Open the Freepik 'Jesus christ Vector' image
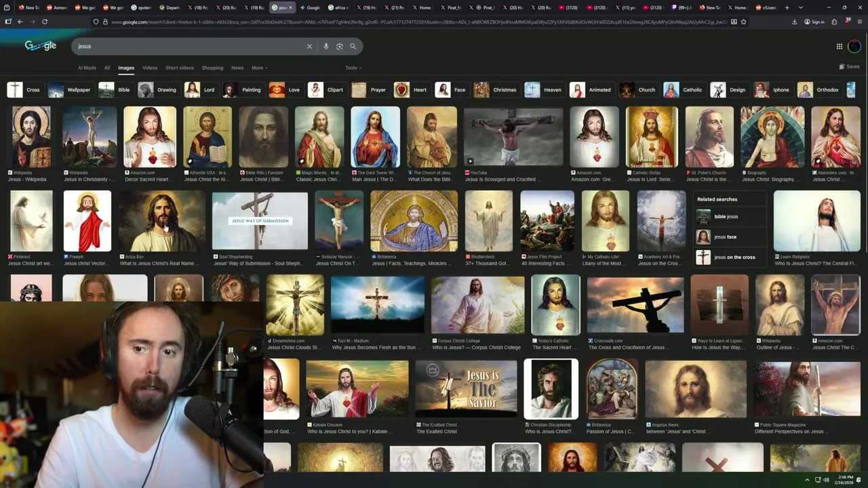Viewport: 868px width, 488px height. (87, 221)
